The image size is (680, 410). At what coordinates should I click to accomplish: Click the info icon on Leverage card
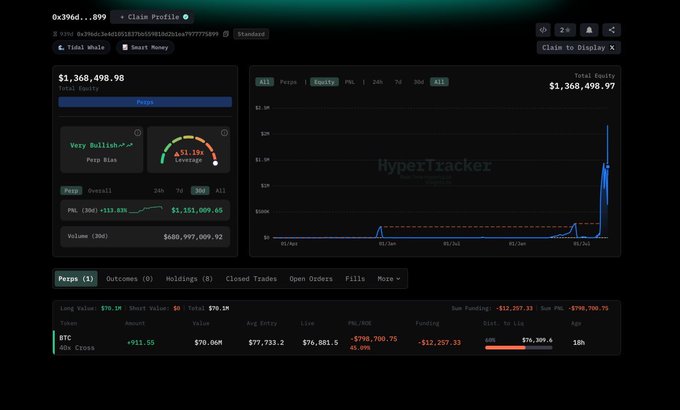coord(224,133)
